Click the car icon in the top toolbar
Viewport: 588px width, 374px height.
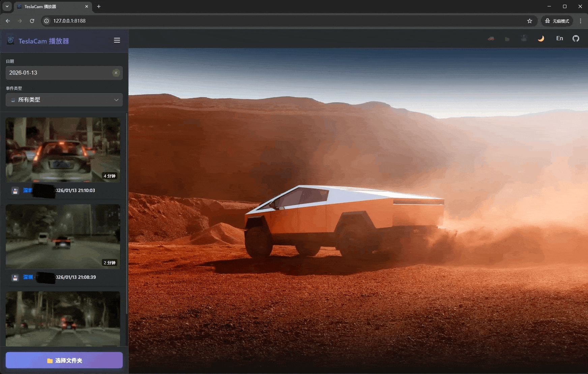491,38
